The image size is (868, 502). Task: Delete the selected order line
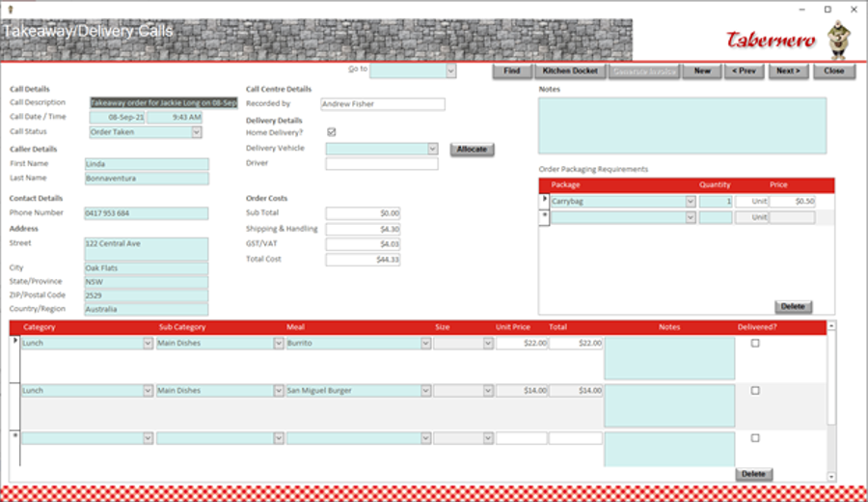coord(753,474)
